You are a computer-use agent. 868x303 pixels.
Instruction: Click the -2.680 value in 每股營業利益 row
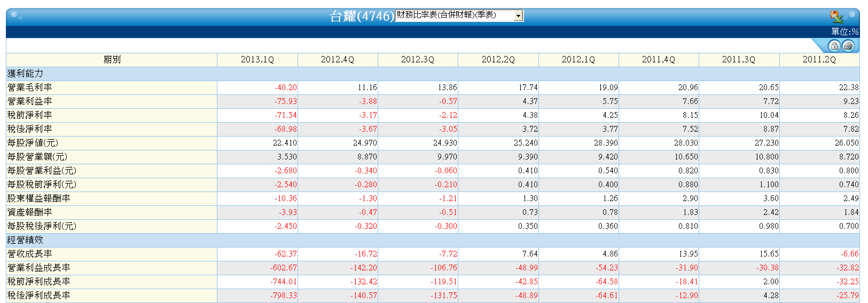pyautogui.click(x=286, y=171)
